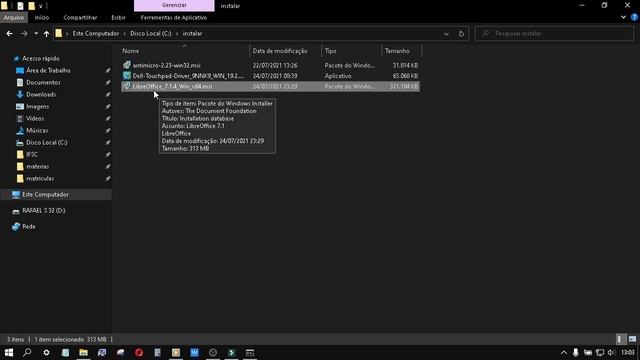Click Este Computador in the address breadcrumb
Viewport: 640px width, 360px height.
tap(96, 33)
